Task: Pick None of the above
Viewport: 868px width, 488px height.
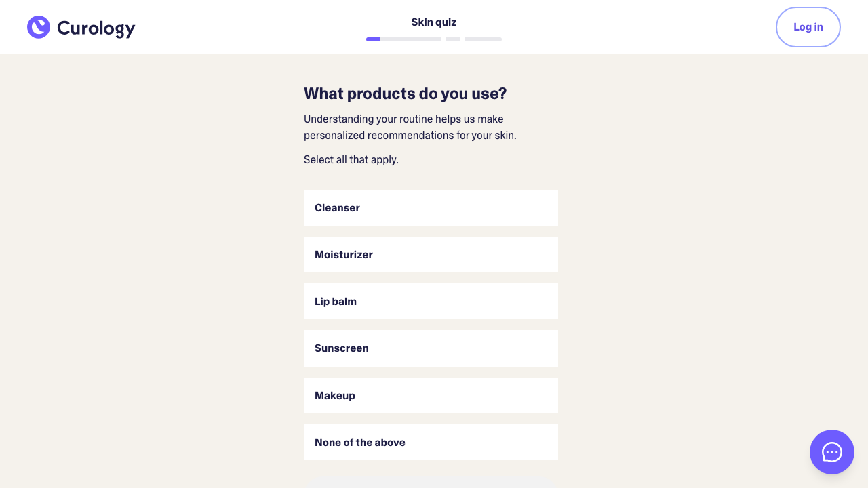Action: (x=431, y=443)
